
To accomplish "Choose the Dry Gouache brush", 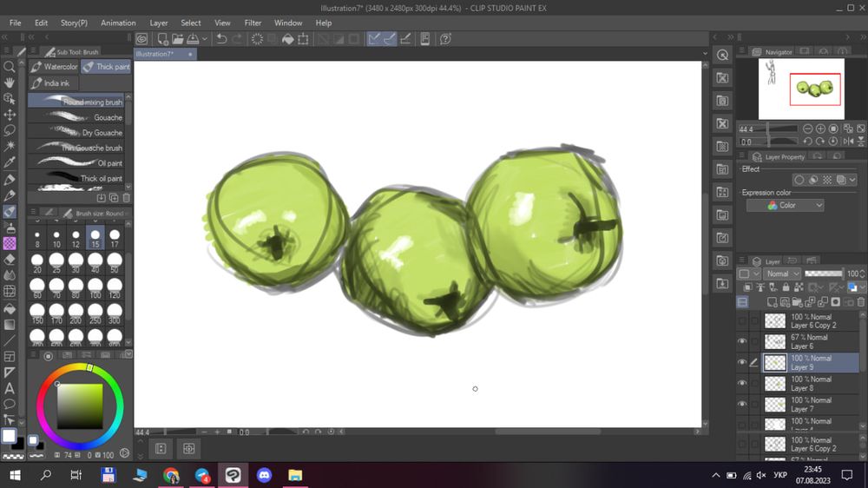I will click(x=76, y=132).
